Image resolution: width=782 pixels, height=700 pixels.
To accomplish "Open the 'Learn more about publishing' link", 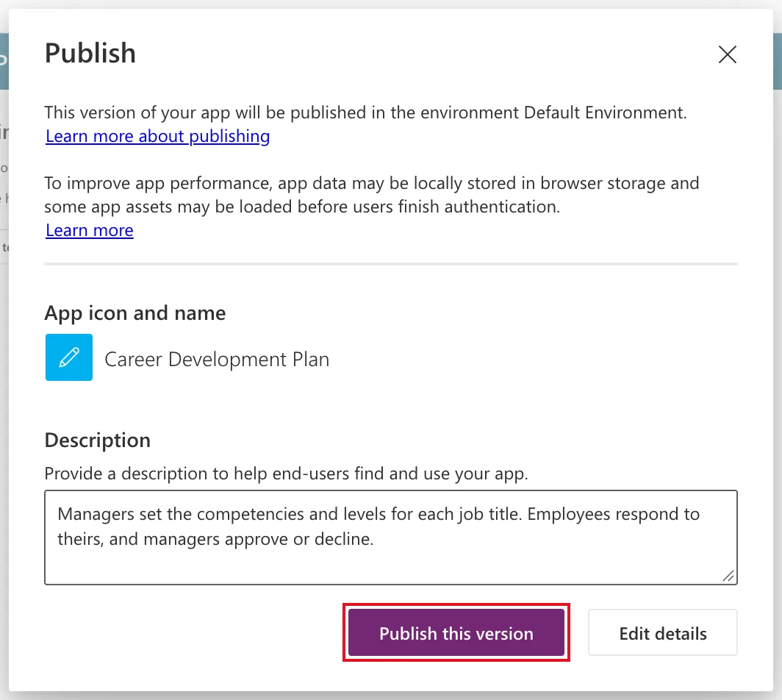I will 157,136.
